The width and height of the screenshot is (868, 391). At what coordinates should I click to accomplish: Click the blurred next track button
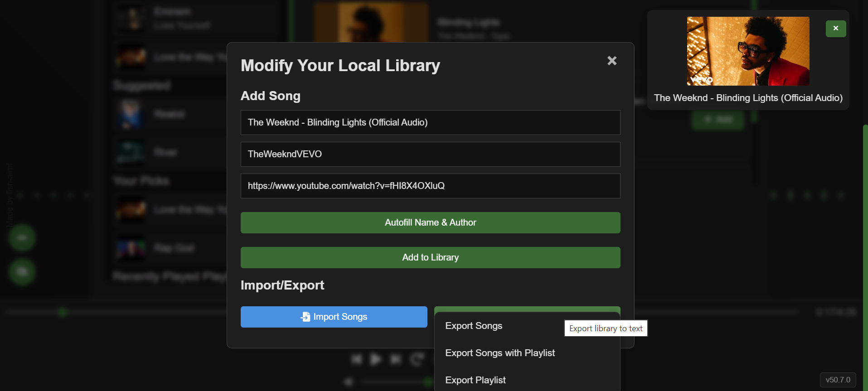click(396, 359)
